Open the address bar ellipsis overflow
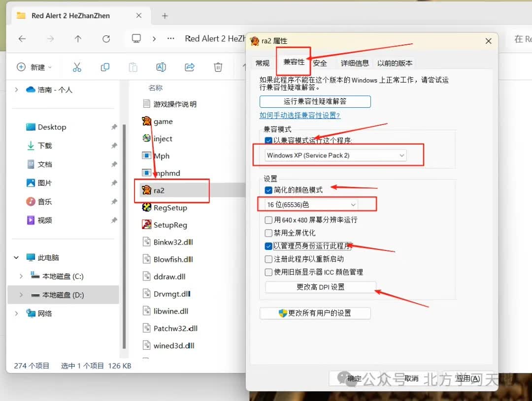This screenshot has height=401, width=532. (x=170, y=38)
